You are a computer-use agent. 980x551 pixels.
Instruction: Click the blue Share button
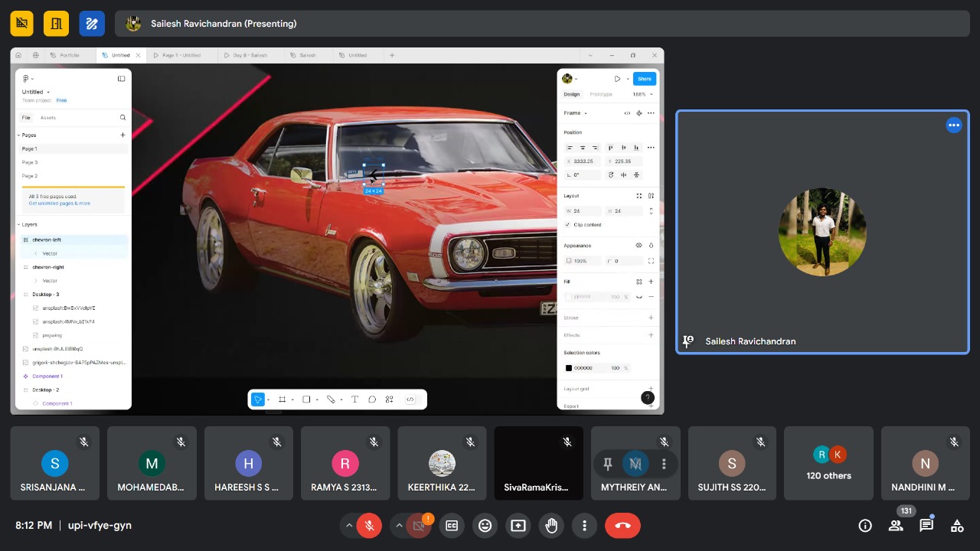[645, 79]
